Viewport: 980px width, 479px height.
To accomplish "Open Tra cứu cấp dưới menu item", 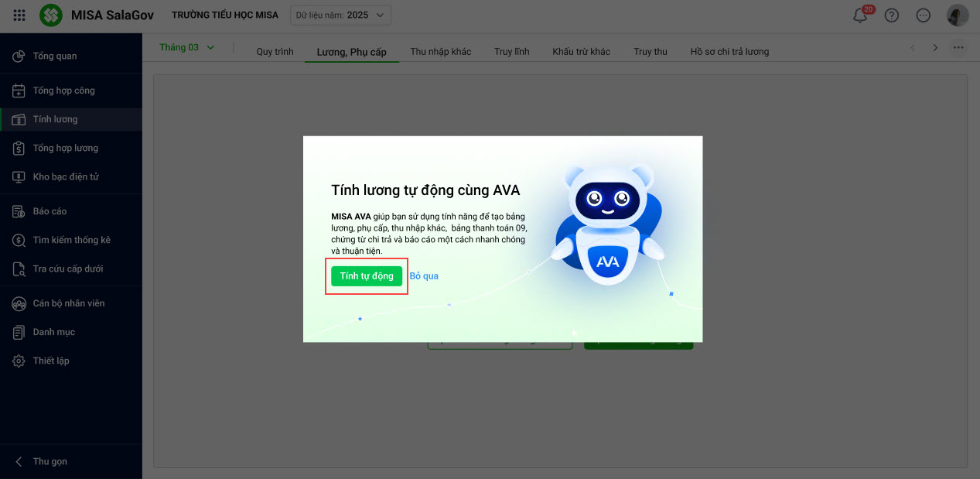I will pyautogui.click(x=71, y=269).
